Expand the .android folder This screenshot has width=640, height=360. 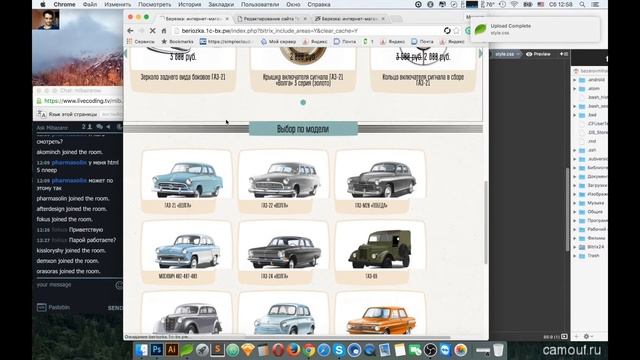575,80
